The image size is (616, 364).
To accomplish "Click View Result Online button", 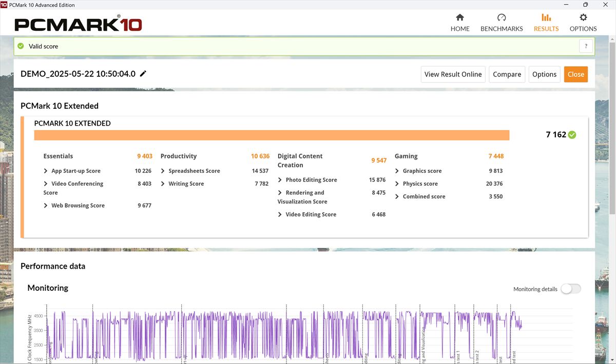I will pos(453,74).
